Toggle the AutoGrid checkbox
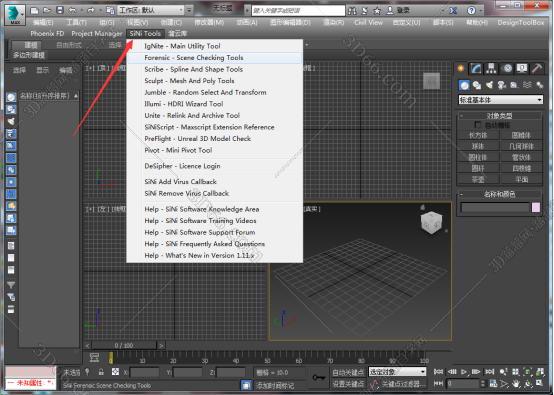This screenshot has width=554, height=395. (x=477, y=124)
